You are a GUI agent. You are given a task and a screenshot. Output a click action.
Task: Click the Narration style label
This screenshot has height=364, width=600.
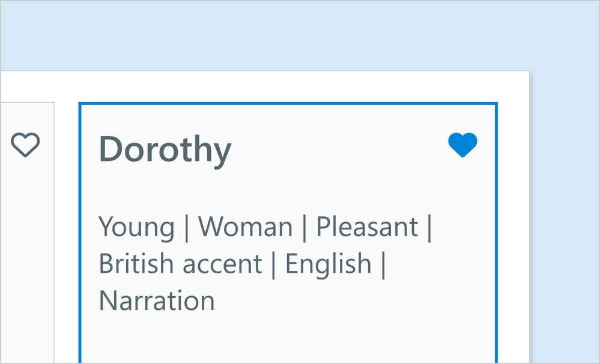point(157,300)
